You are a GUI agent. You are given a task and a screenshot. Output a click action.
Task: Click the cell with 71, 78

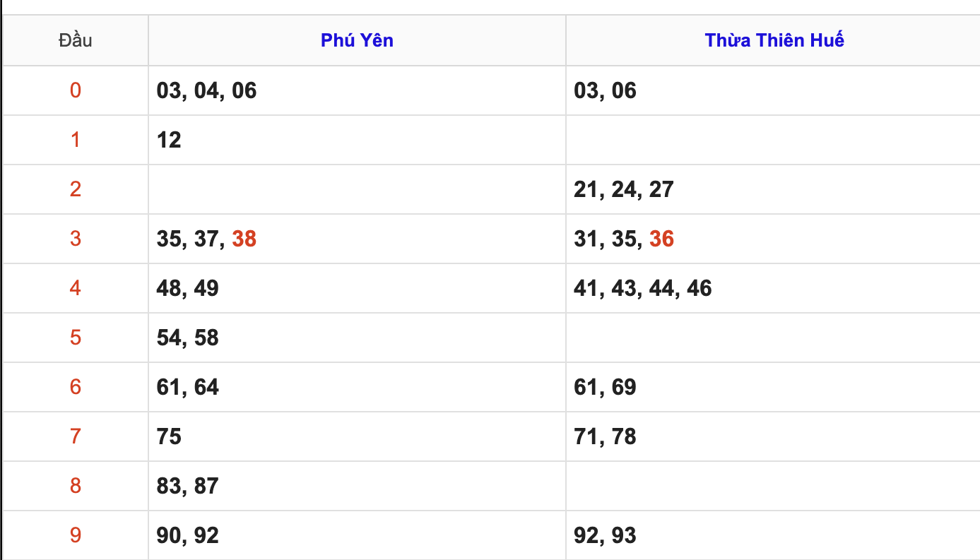(x=605, y=436)
